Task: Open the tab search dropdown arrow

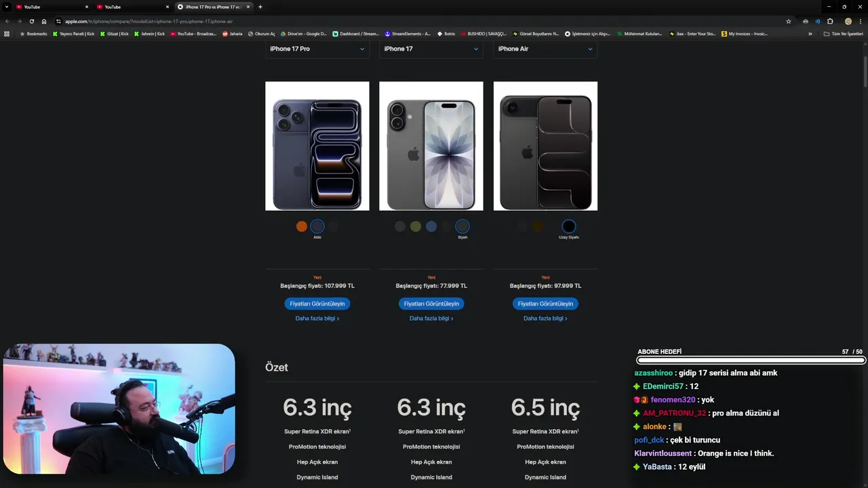Action: [6, 7]
